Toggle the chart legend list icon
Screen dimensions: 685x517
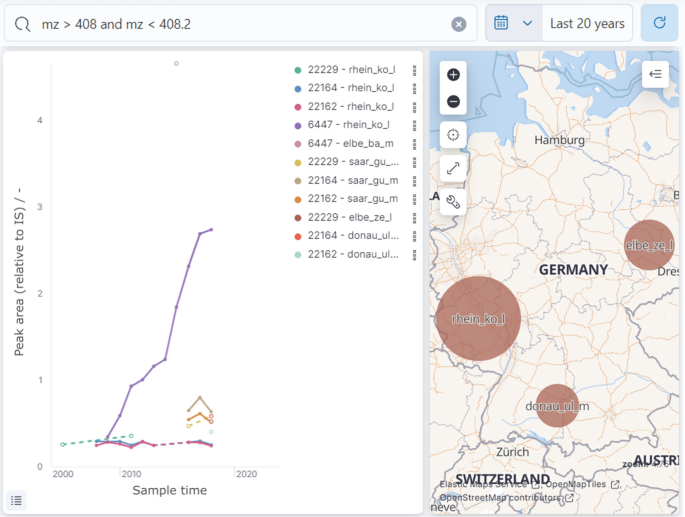point(17,500)
